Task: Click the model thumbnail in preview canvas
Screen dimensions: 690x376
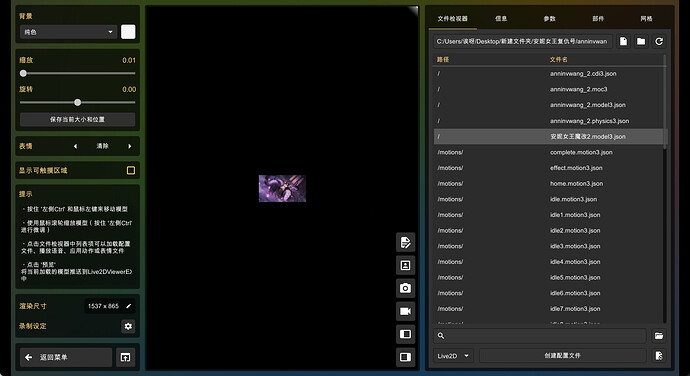Action: point(283,188)
